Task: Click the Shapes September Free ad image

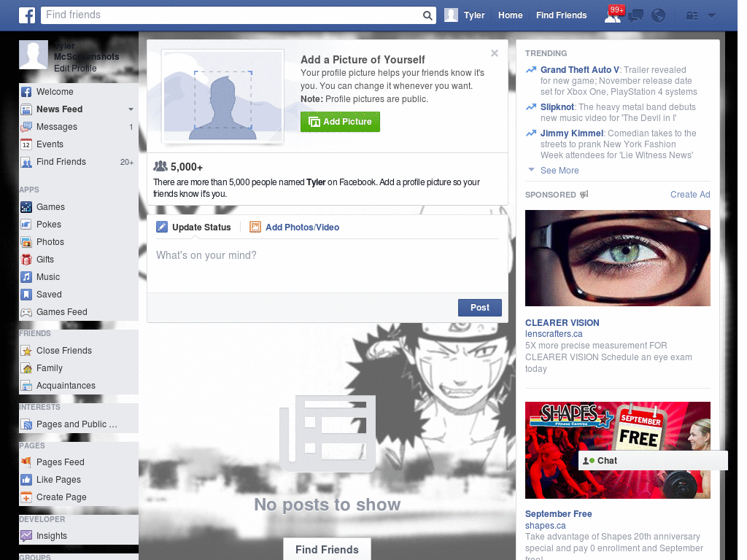Action: [x=617, y=450]
